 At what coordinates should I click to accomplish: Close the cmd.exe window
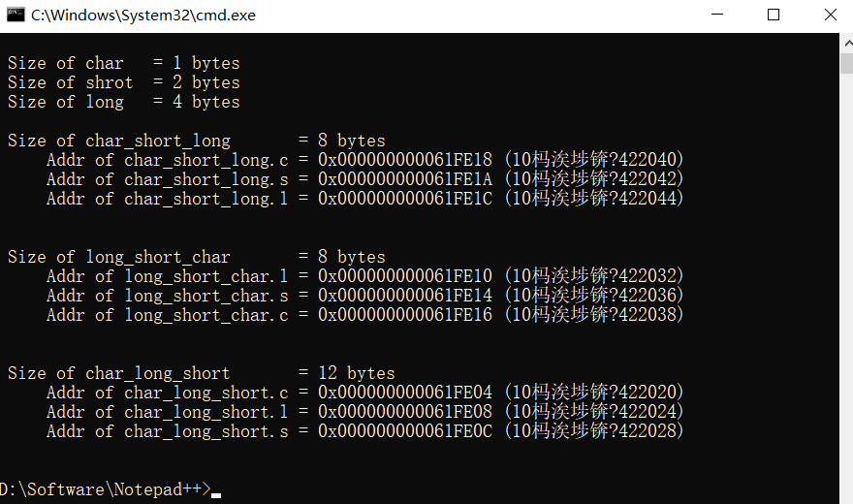tap(830, 15)
